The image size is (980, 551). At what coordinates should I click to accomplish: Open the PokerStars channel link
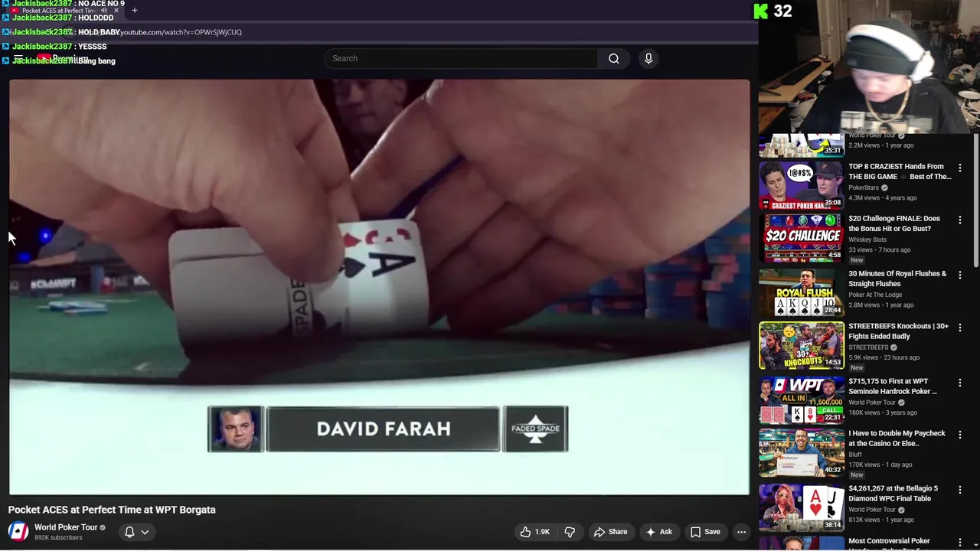click(864, 187)
